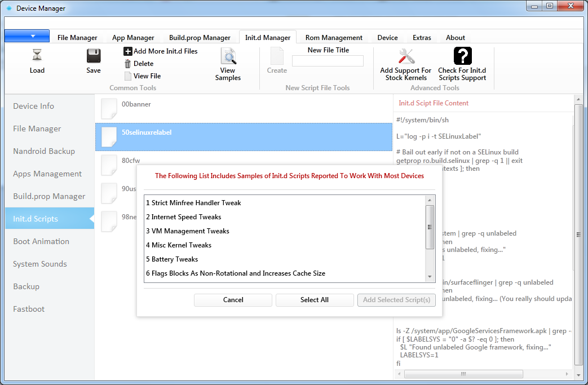Click the Delete trash can icon

pyautogui.click(x=128, y=64)
